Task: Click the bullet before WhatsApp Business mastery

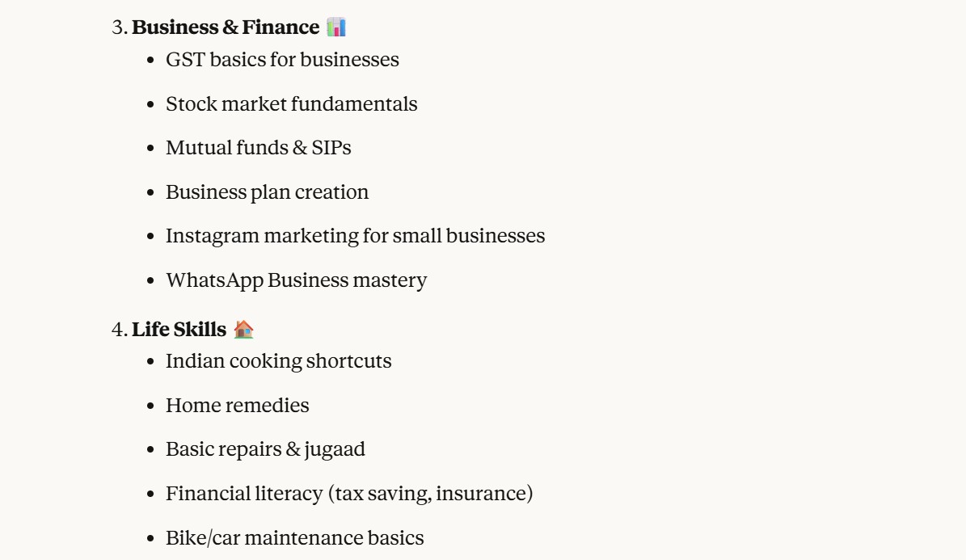Action: [x=151, y=281]
